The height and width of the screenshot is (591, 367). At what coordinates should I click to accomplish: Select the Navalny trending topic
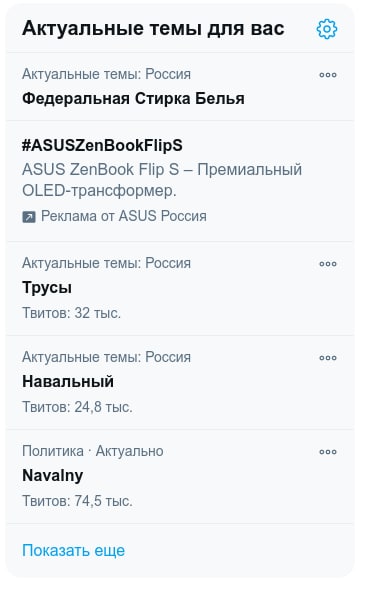[x=53, y=476]
